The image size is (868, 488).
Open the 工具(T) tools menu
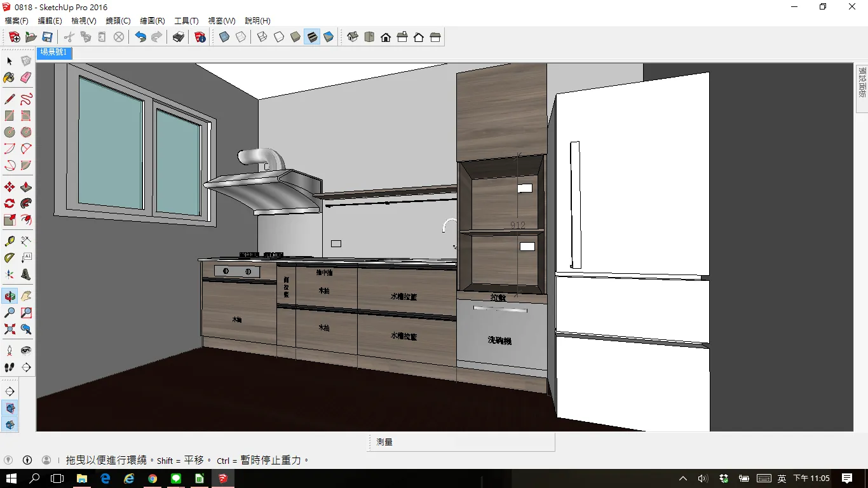[x=186, y=21]
